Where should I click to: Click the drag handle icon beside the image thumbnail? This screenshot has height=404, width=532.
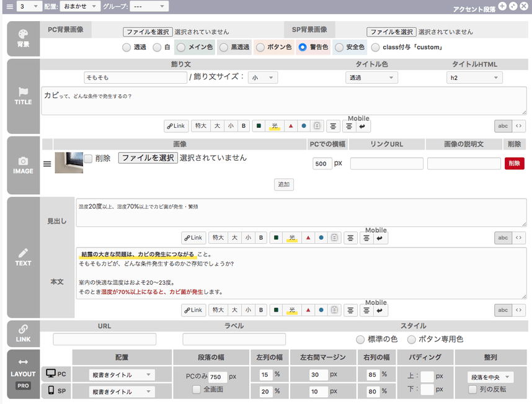[47, 164]
